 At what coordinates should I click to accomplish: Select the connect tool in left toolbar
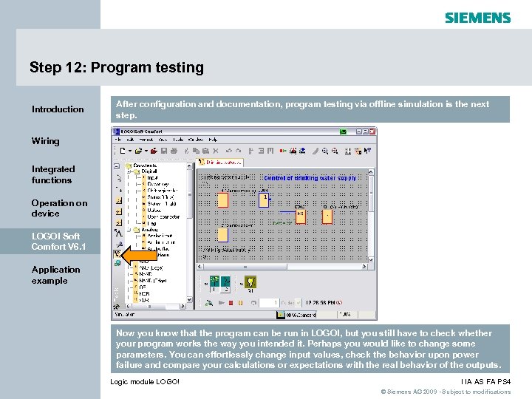(x=119, y=188)
